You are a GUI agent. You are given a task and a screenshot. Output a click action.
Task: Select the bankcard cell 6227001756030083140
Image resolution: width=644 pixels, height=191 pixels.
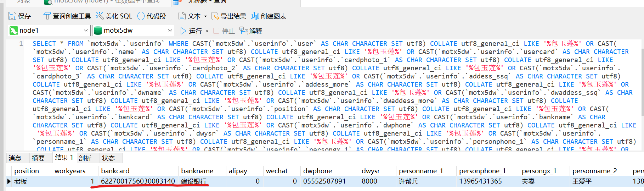pyautogui.click(x=138, y=181)
